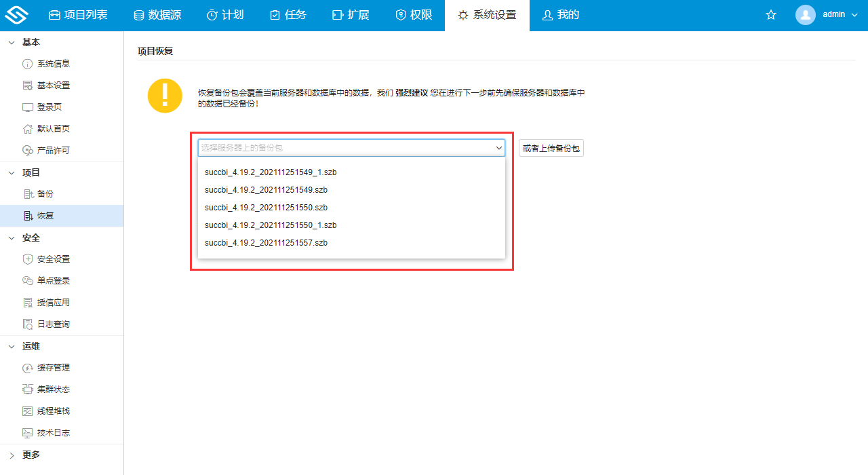Screen dimensions: 868x475
Task: Open the 权限 tab
Action: pyautogui.click(x=414, y=15)
